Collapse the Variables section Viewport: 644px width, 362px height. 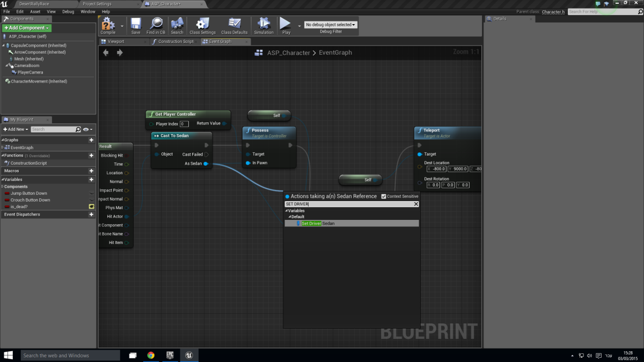coord(2,180)
